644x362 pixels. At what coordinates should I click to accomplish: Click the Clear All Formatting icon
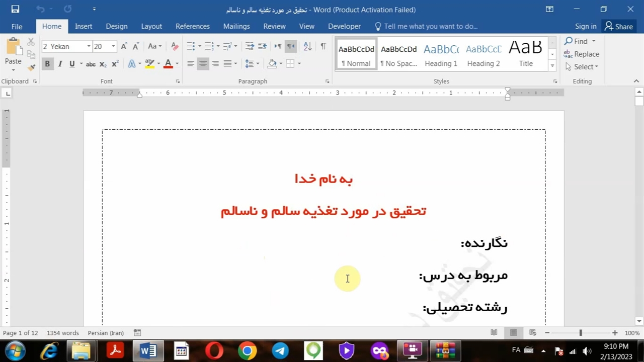pos(175,46)
